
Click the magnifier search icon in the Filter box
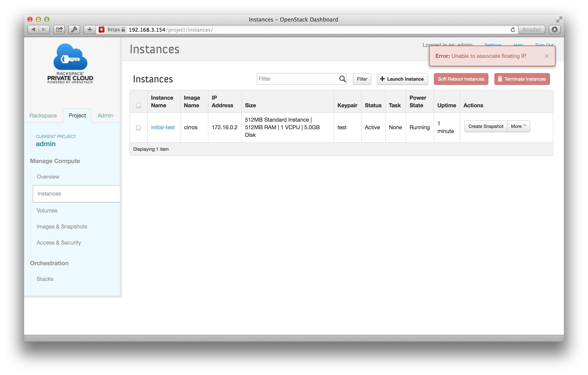click(342, 79)
